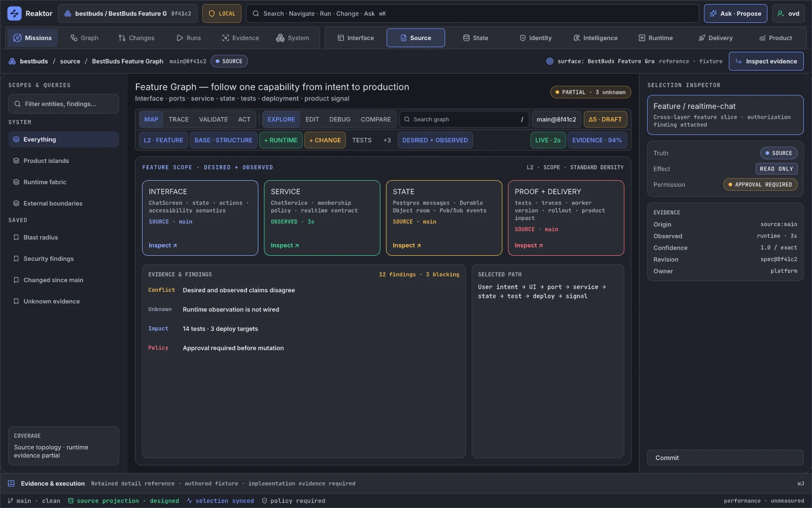Click the LIVE · 2s indicator
The image size is (812, 508).
[x=548, y=141]
